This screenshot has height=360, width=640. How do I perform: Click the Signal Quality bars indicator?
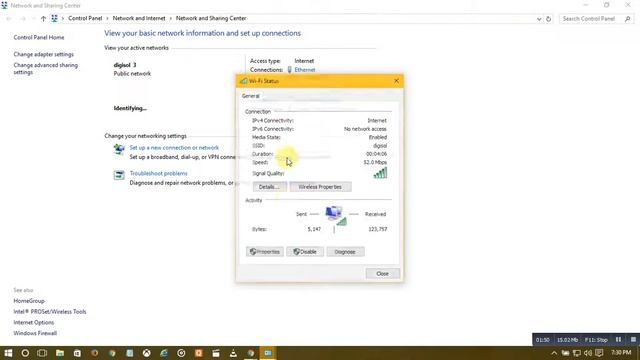[380, 173]
